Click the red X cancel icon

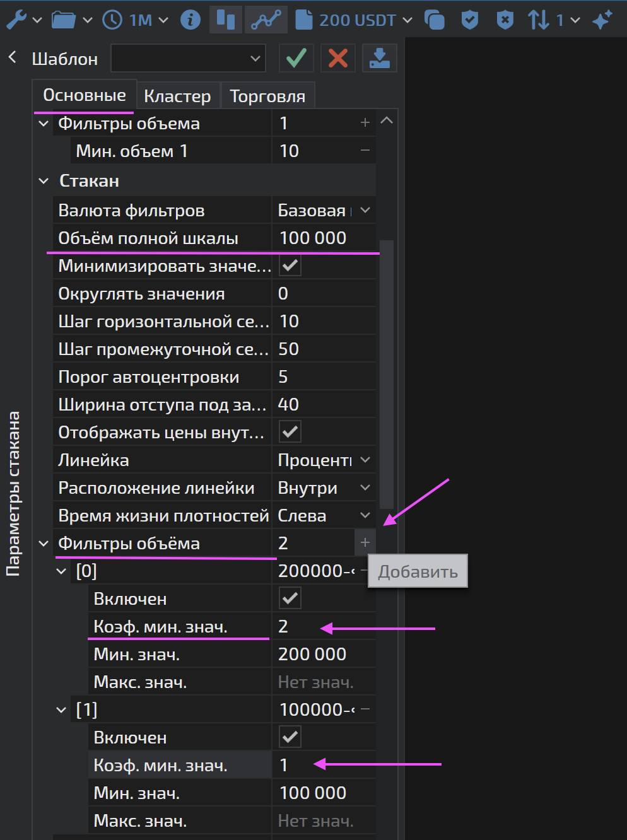pos(338,59)
